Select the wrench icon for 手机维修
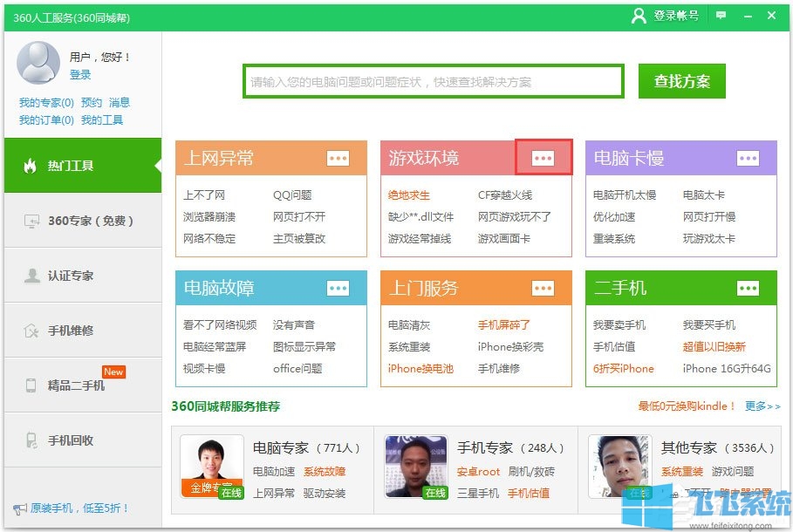This screenshot has height=532, width=793. point(31,331)
